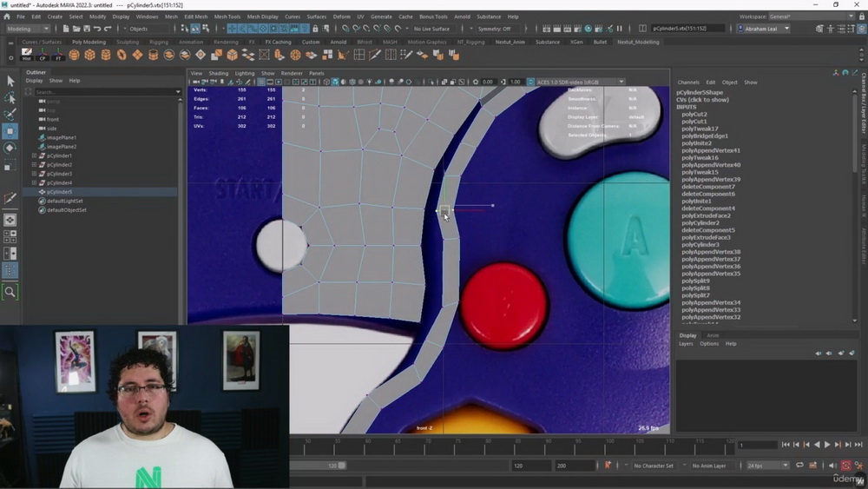Screen dimensions: 868x489
Task: Open the Edit Mesh menu
Action: click(195, 17)
